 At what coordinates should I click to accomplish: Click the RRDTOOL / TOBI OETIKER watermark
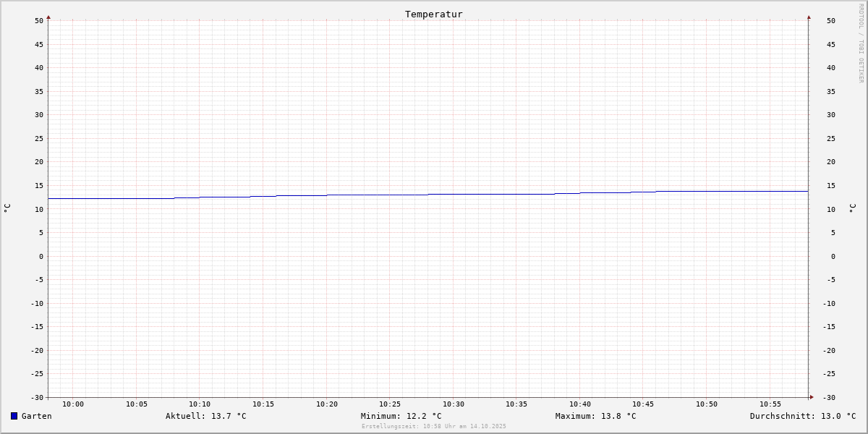click(x=861, y=43)
